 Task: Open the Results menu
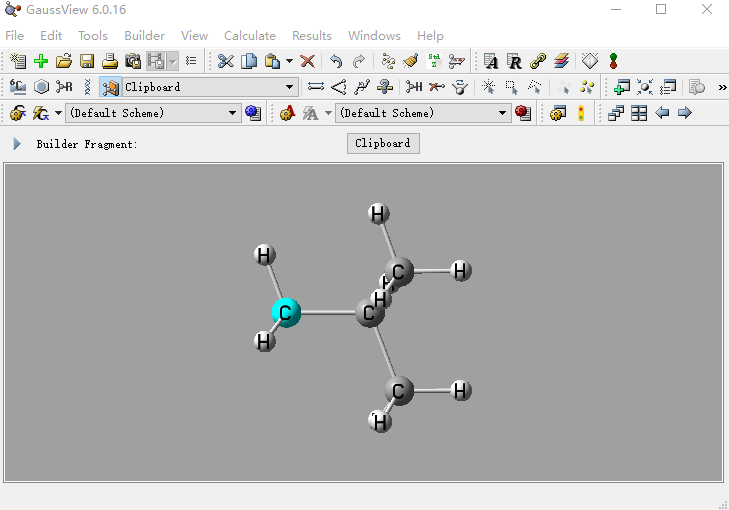click(311, 36)
